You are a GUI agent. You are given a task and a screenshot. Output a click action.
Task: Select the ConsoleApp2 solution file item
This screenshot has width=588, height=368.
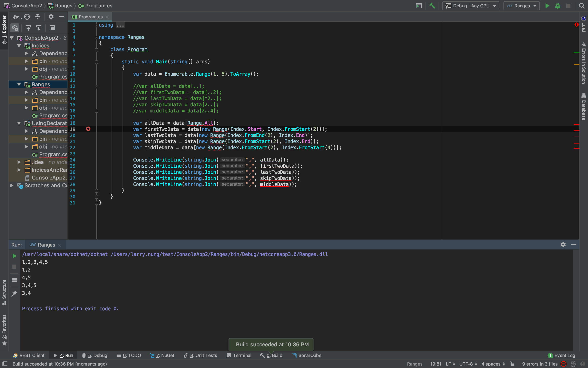[x=46, y=178]
